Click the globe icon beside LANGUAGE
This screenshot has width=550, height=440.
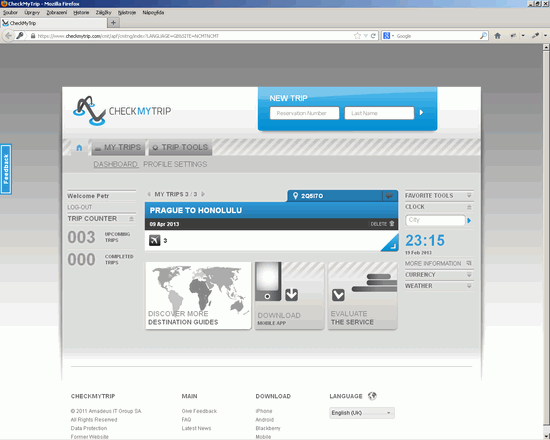(x=372, y=396)
